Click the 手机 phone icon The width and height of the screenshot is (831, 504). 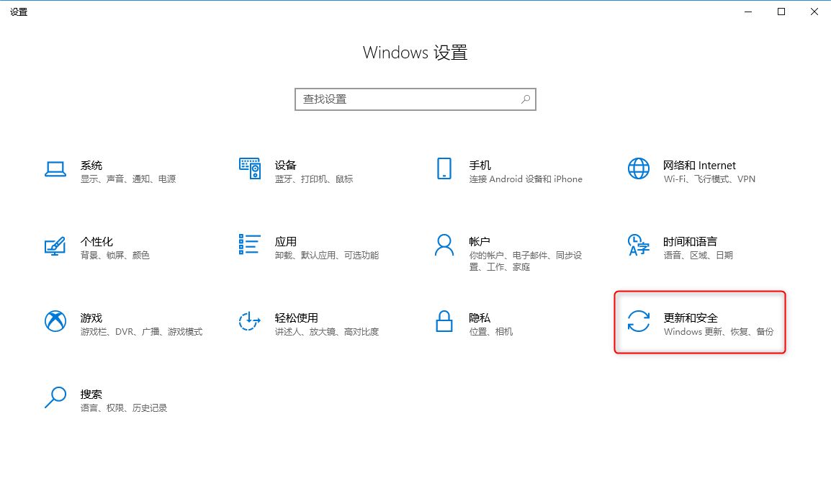coord(444,168)
